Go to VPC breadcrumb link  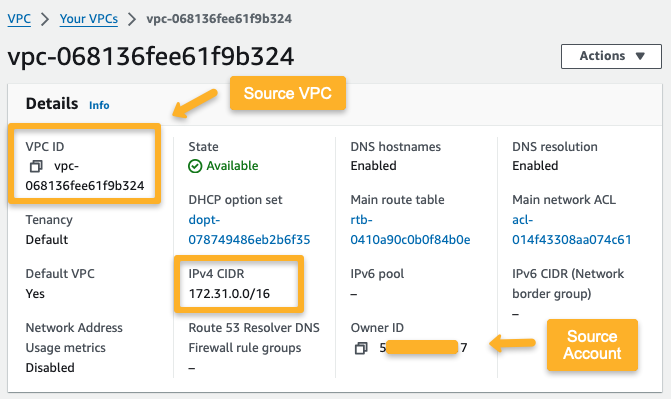(x=19, y=19)
